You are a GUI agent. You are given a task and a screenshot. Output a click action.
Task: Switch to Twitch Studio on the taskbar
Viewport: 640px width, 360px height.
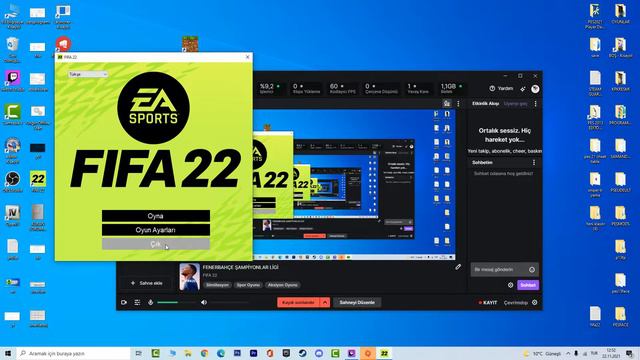click(351, 353)
